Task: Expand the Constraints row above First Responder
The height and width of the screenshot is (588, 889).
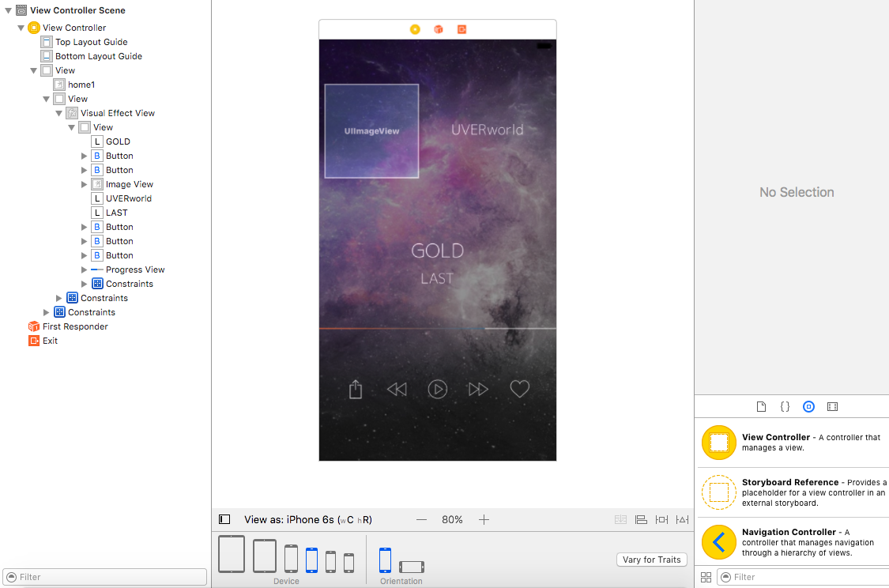Action: click(x=47, y=312)
